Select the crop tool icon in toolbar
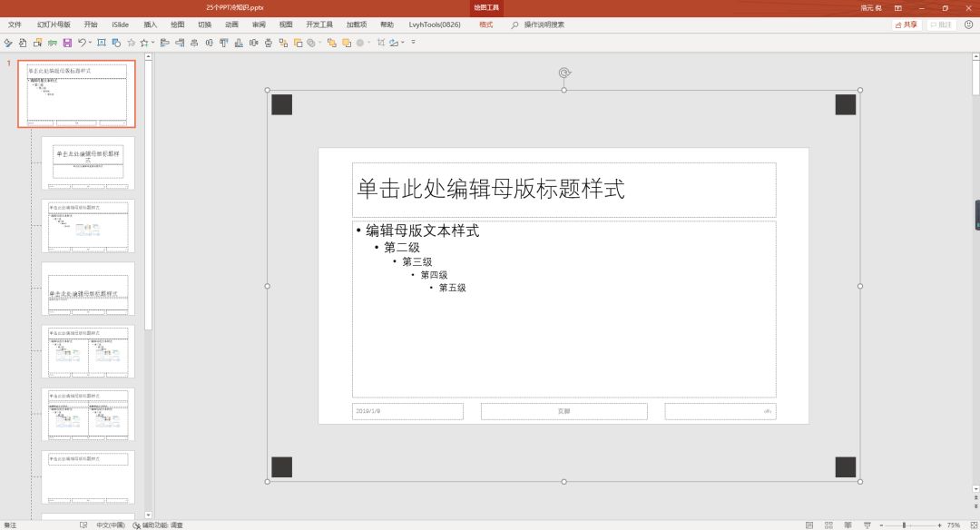 pos(380,43)
